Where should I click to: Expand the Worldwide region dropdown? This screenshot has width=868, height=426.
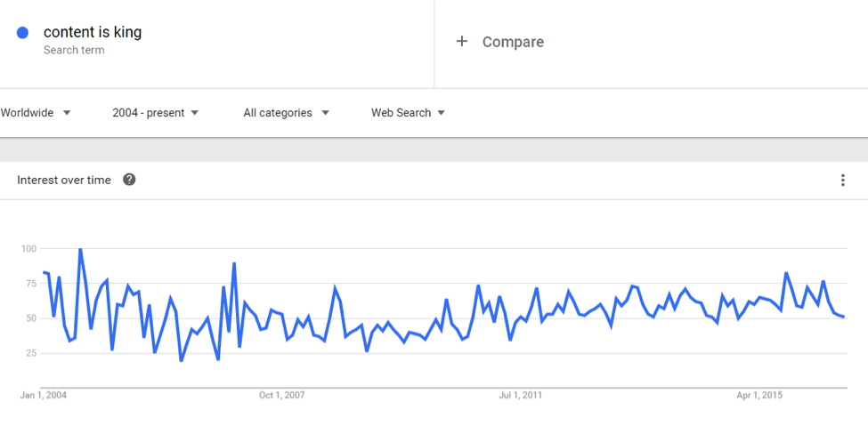coord(36,113)
